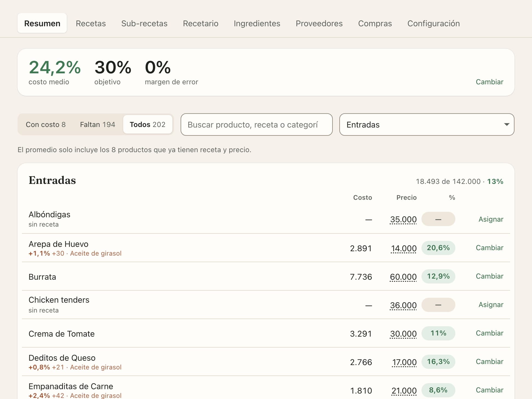Open the Entradas category dropdown
This screenshot has height=399, width=532.
coord(427,125)
